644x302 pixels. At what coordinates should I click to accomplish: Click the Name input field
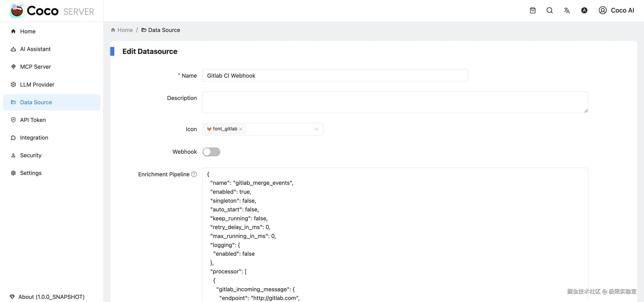[x=335, y=76]
